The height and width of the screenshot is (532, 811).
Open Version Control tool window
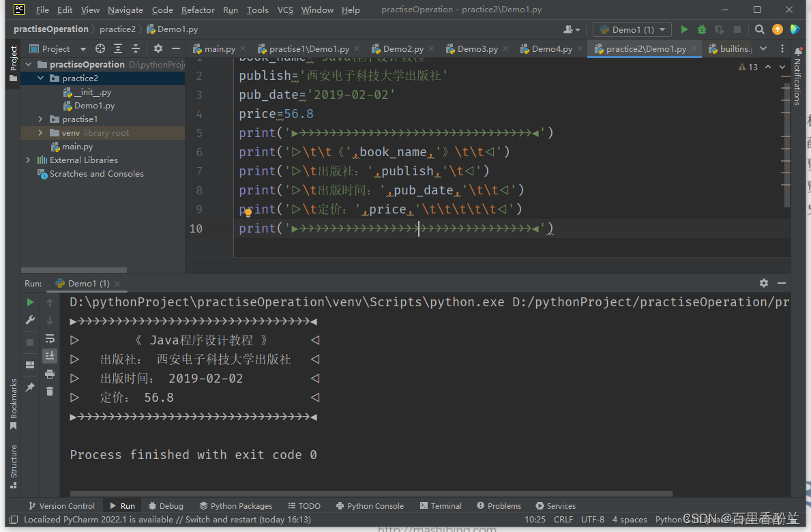point(62,505)
